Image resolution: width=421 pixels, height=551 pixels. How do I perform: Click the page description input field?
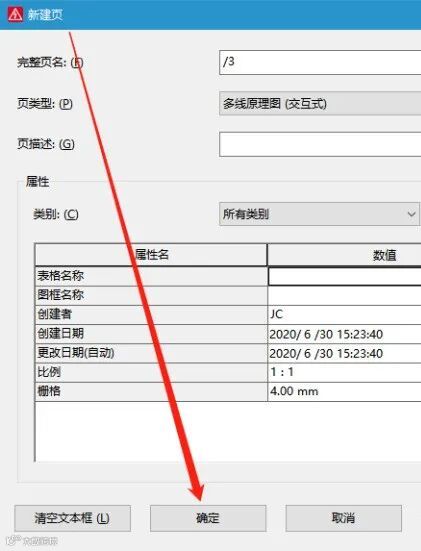click(x=320, y=144)
